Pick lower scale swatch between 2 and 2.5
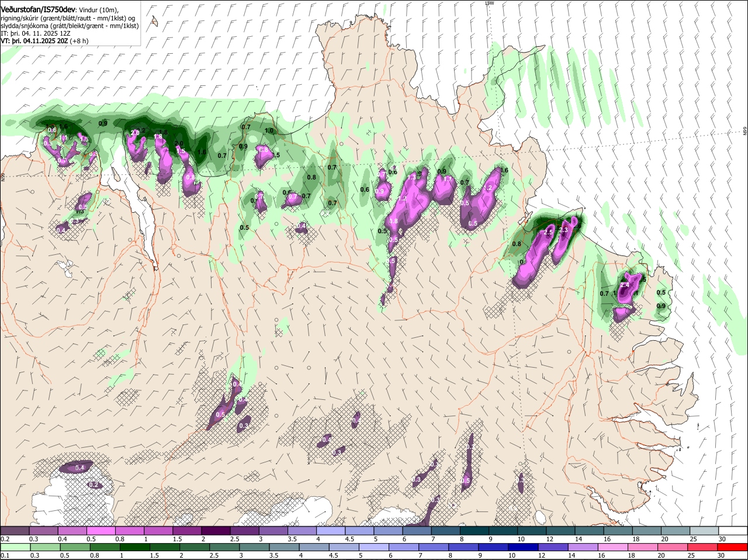The image size is (748, 560). pyautogui.click(x=195, y=547)
